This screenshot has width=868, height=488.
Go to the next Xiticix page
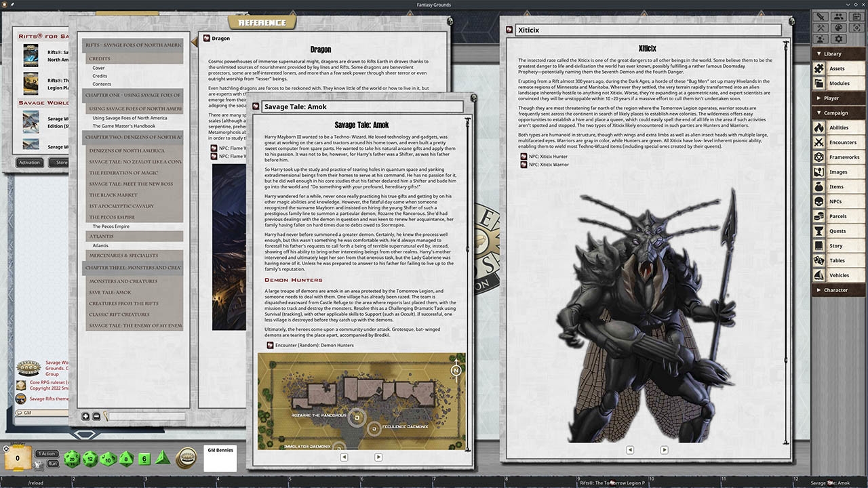pos(664,449)
